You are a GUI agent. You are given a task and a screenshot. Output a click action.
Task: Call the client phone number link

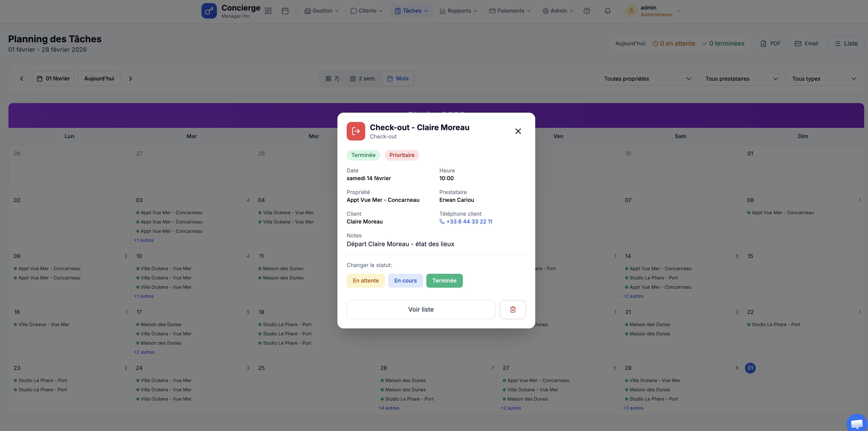pos(469,222)
